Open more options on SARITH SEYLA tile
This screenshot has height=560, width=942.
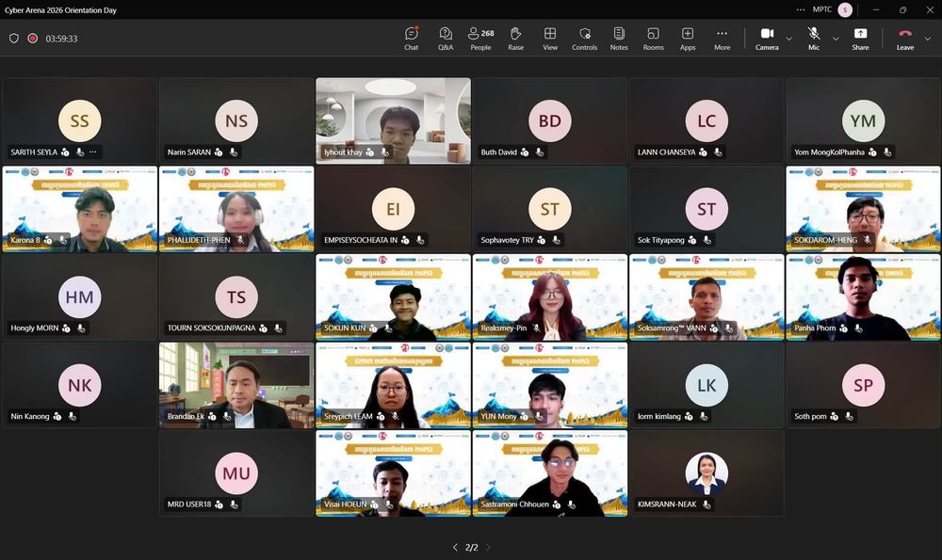92,152
